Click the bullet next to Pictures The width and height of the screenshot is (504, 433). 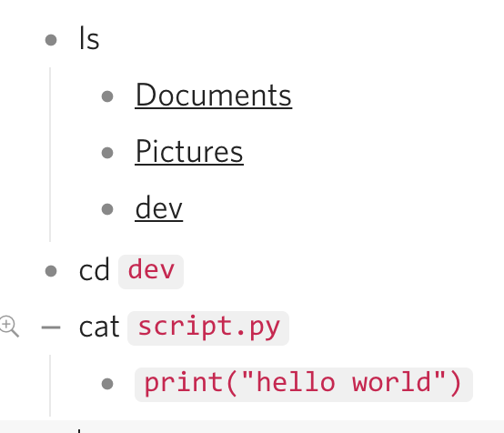(107, 153)
